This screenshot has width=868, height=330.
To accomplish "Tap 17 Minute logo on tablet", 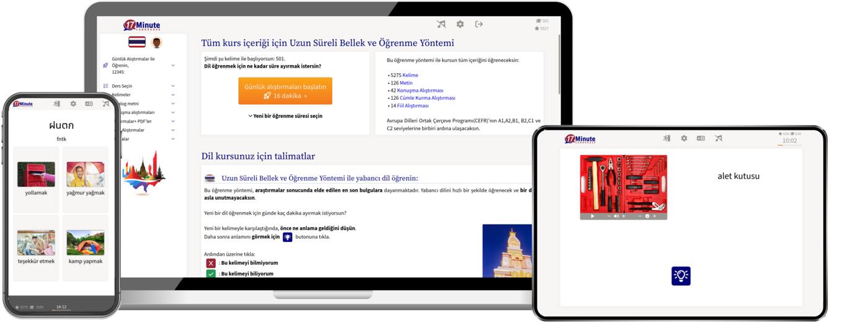I will point(580,139).
